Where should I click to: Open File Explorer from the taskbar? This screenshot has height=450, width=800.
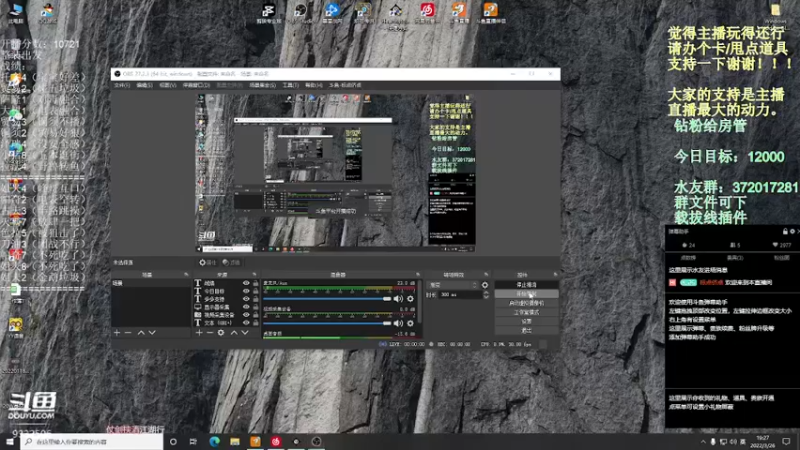coord(235,442)
